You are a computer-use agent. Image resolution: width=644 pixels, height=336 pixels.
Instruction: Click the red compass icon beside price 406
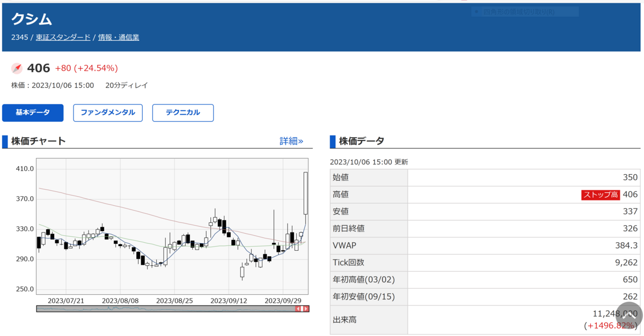(x=17, y=69)
